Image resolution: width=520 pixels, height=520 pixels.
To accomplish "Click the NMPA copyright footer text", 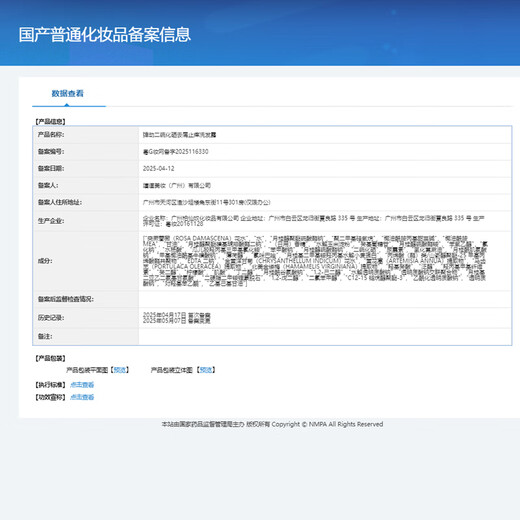I will click(x=272, y=424).
